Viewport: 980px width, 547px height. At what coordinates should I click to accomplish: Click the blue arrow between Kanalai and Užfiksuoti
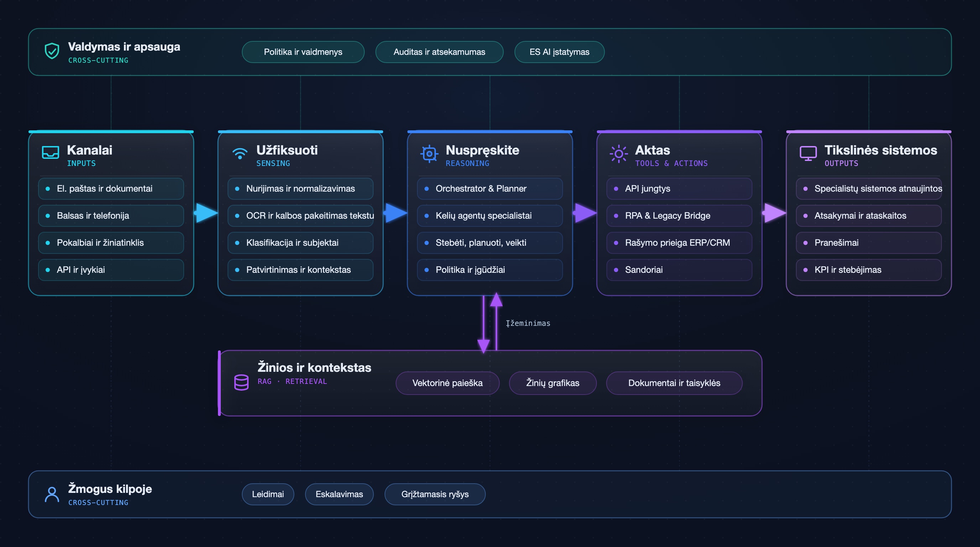(x=206, y=213)
